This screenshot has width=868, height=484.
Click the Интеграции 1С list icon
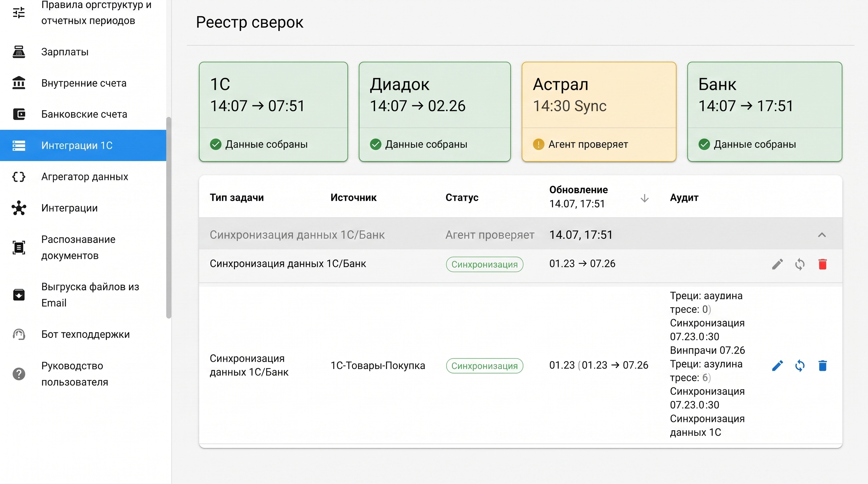coord(19,145)
